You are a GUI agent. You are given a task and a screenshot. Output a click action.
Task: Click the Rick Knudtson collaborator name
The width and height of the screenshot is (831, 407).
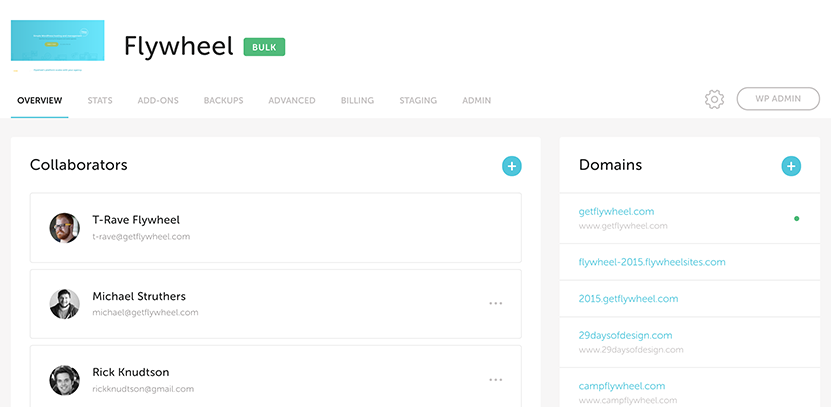click(x=131, y=372)
